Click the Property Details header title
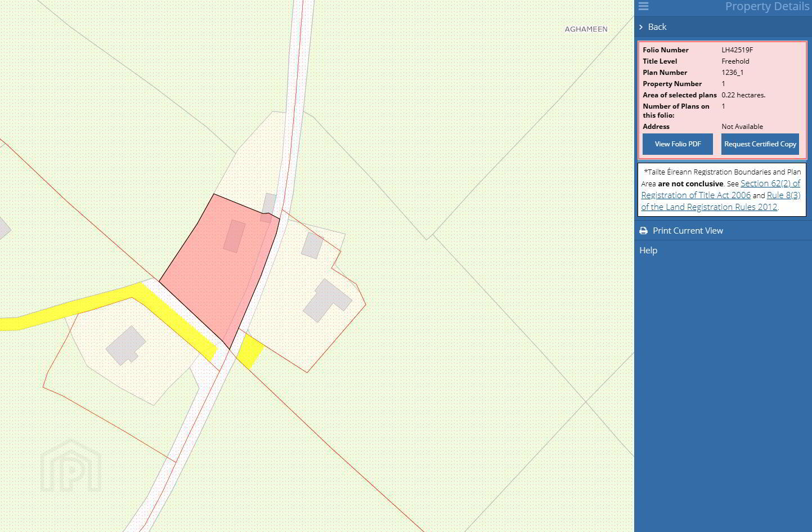Image resolution: width=812 pixels, height=532 pixels. pos(767,6)
